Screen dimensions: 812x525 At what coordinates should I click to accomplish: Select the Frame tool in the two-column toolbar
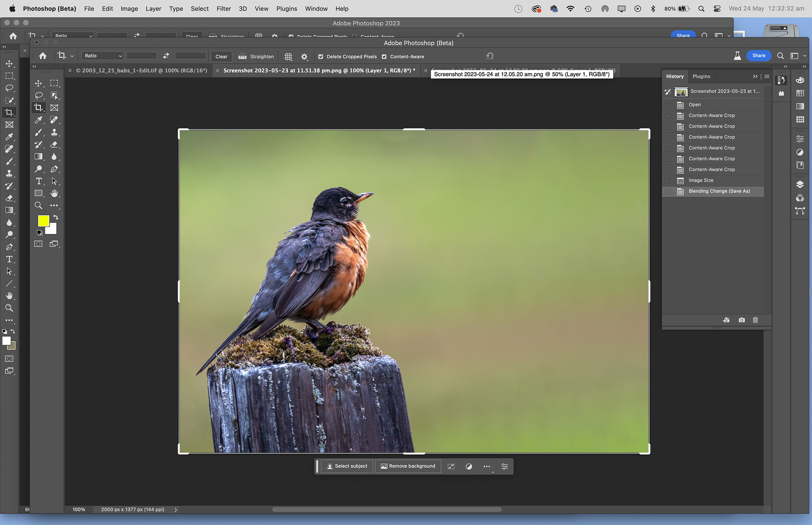[x=54, y=108]
